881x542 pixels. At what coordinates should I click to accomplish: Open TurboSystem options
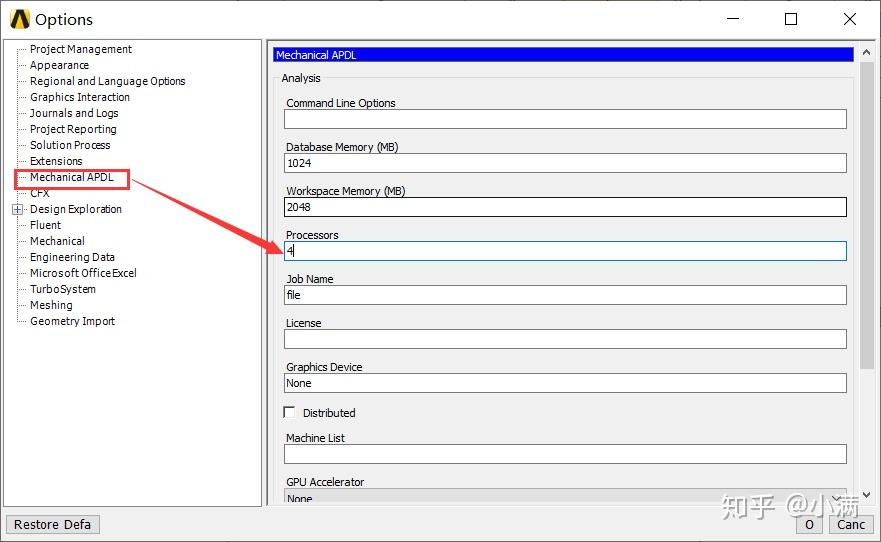[x=62, y=289]
